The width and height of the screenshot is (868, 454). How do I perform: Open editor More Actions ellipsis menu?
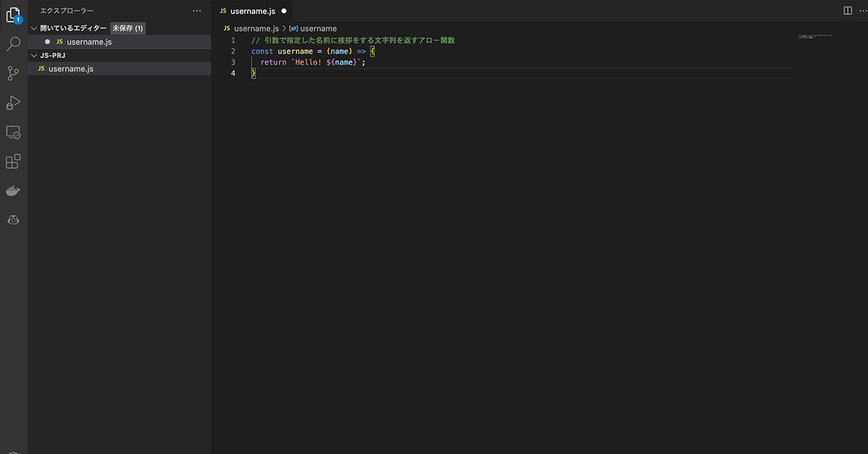pyautogui.click(x=861, y=11)
